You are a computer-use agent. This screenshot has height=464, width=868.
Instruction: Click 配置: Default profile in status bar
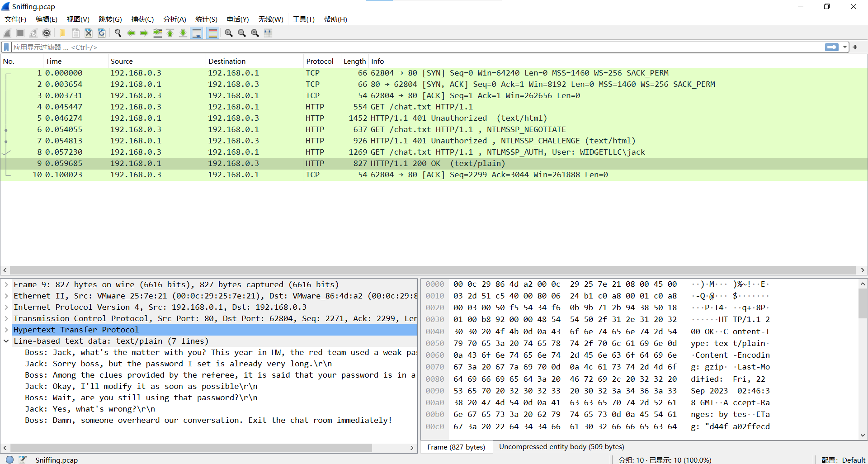click(x=843, y=460)
